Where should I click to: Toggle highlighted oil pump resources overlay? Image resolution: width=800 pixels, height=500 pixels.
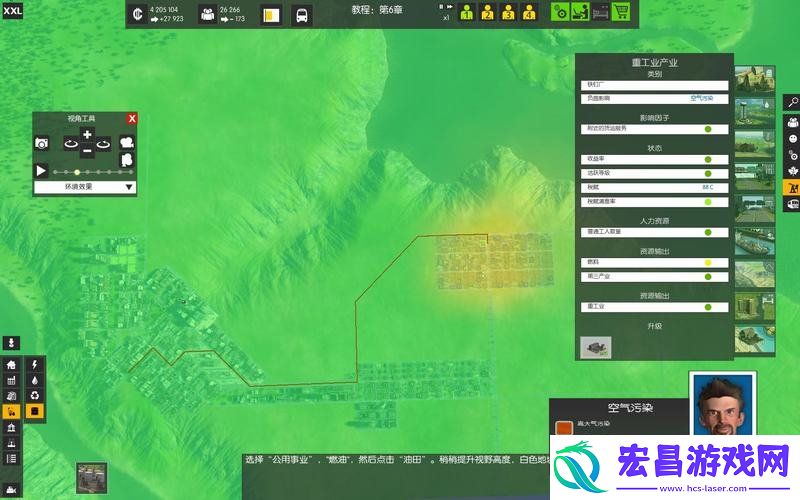click(x=792, y=188)
